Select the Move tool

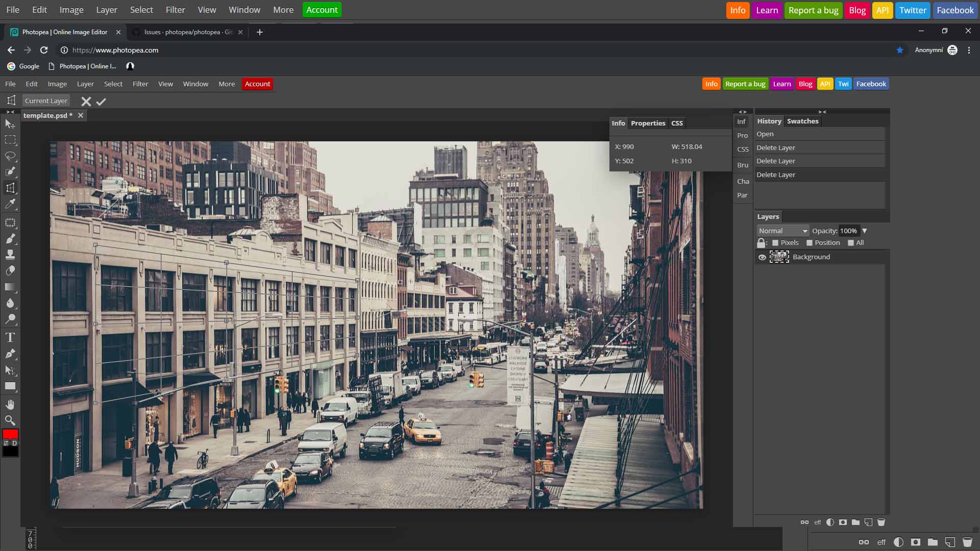pos(10,123)
